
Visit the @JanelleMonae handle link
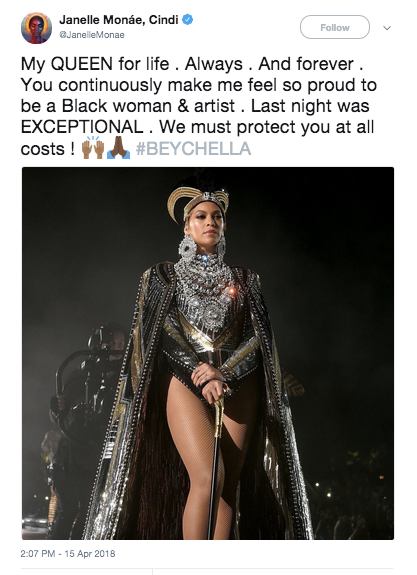[x=92, y=35]
